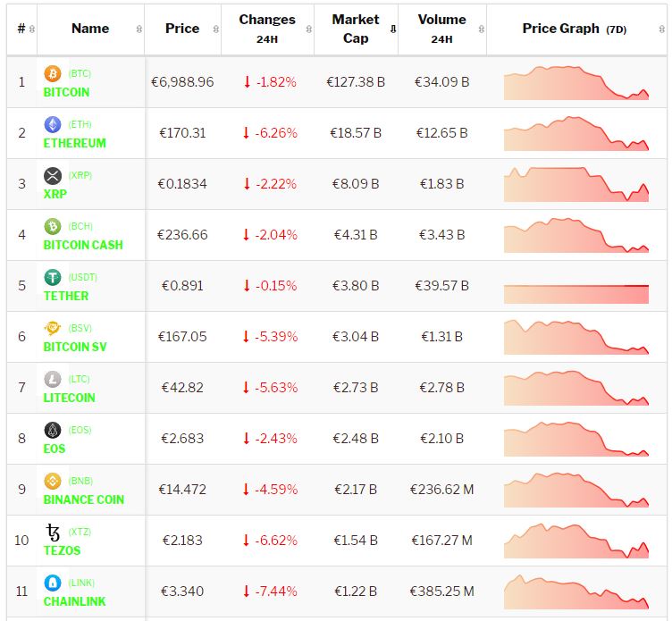Image resolution: width=672 pixels, height=621 pixels.
Task: Sort by rank number column header
Action: coord(21,29)
